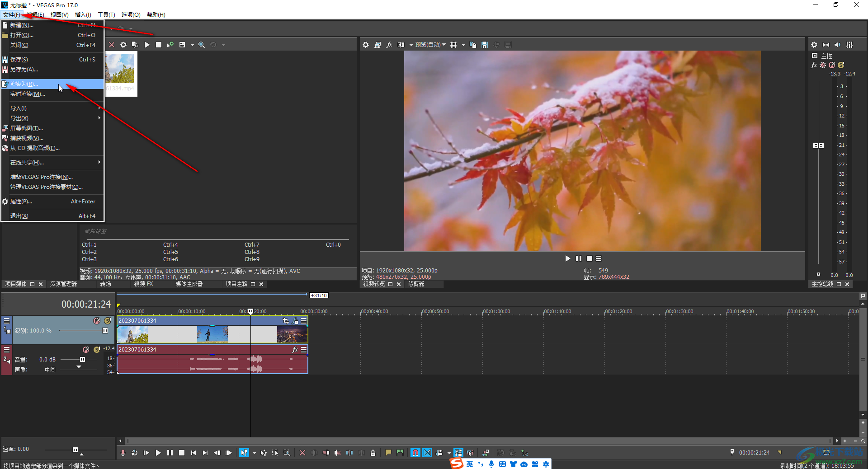Go to start of the timeline
The width and height of the screenshot is (868, 469).
(193, 453)
